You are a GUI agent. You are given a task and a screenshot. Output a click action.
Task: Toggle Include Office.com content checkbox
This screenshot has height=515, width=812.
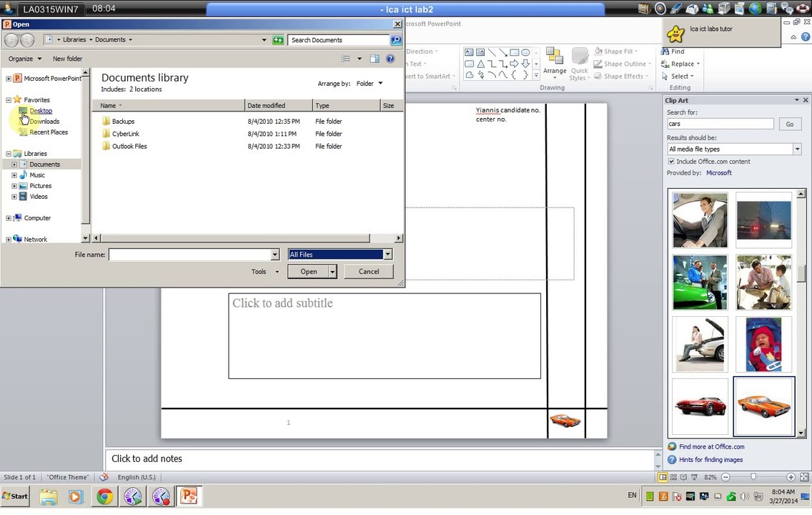[671, 162]
